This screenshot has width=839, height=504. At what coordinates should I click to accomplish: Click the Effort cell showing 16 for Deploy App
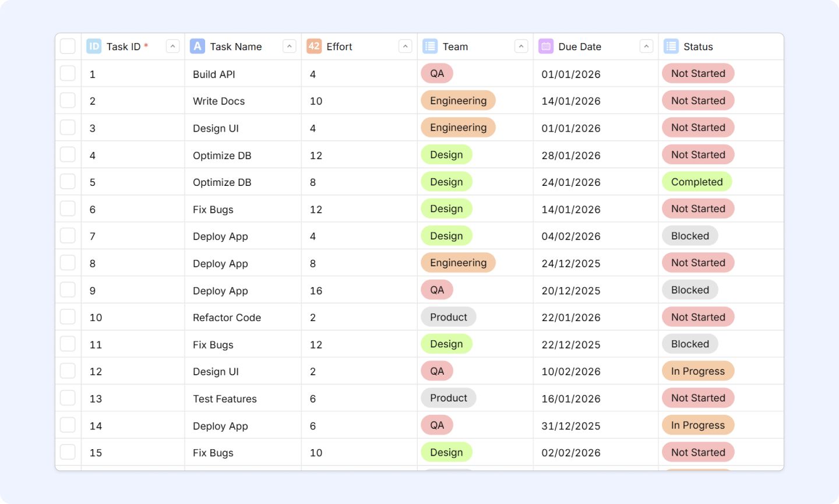(x=315, y=290)
